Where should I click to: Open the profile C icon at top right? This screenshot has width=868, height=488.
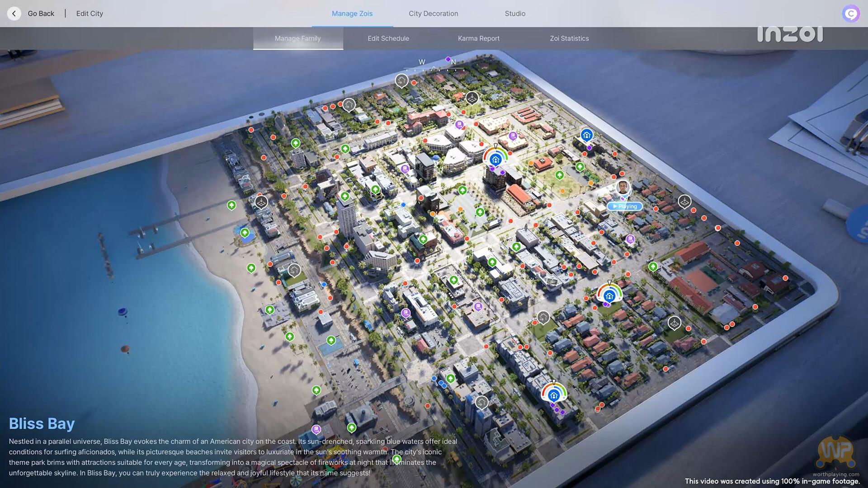850,14
